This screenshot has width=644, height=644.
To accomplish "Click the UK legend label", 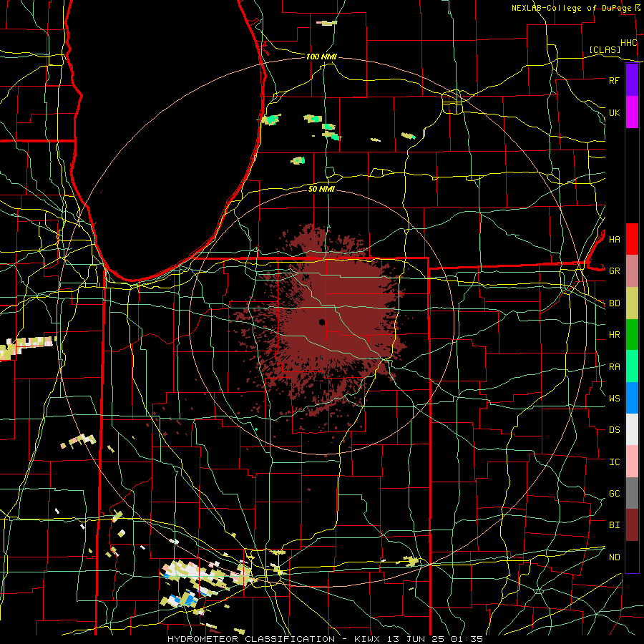I will coord(614,112).
